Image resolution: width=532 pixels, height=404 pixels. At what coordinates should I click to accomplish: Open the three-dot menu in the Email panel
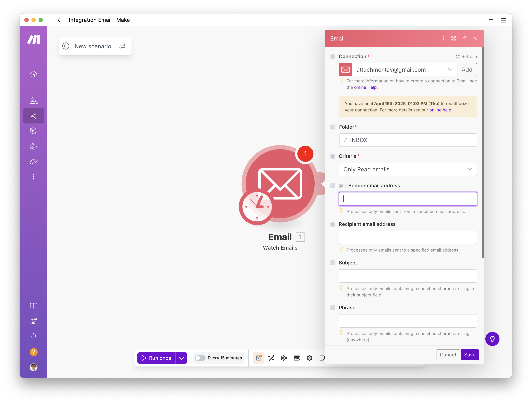[x=443, y=38]
